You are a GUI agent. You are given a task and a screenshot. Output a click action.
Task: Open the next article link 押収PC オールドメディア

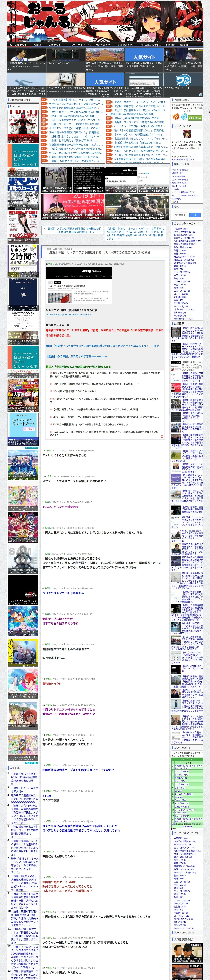135,234
